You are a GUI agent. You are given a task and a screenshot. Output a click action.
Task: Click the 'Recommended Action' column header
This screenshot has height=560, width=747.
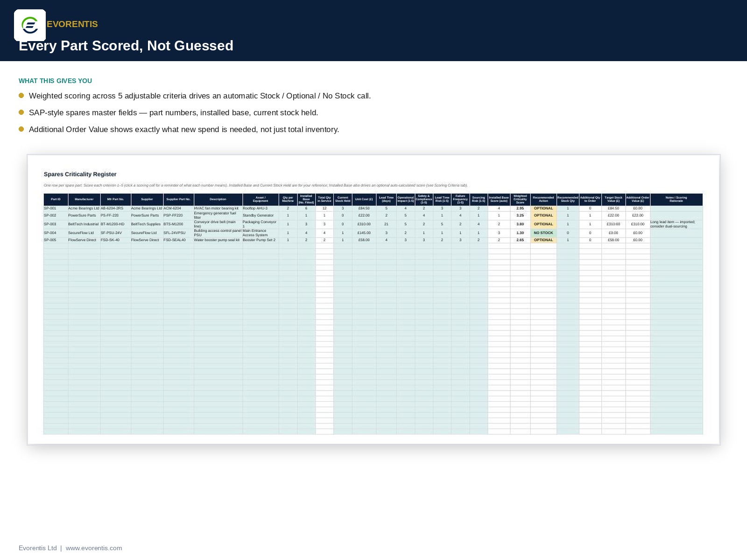point(543,199)
